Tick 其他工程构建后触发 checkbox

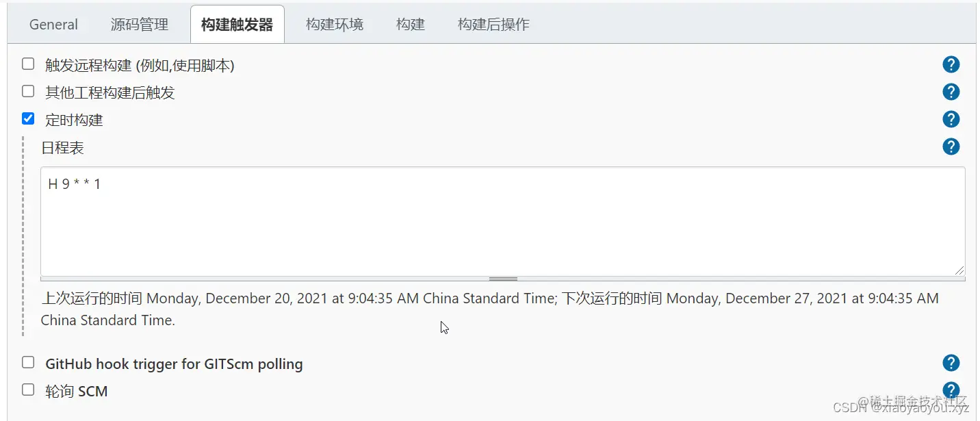(28, 91)
